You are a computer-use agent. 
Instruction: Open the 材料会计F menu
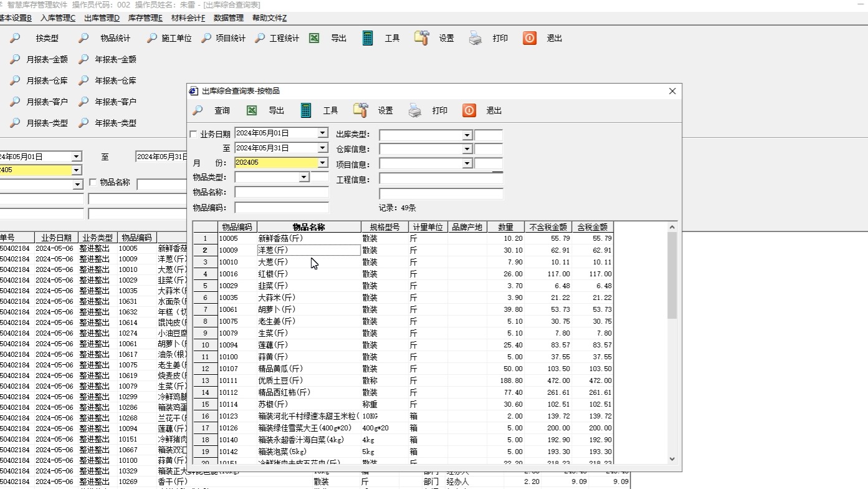coord(188,18)
